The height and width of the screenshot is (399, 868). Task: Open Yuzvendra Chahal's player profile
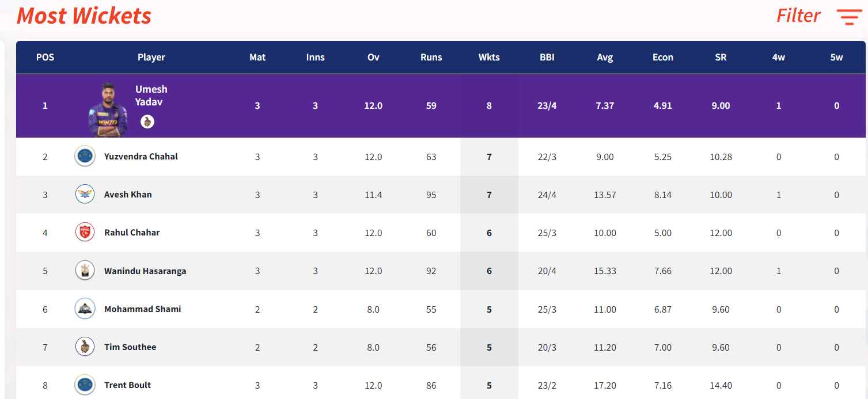coord(141,157)
